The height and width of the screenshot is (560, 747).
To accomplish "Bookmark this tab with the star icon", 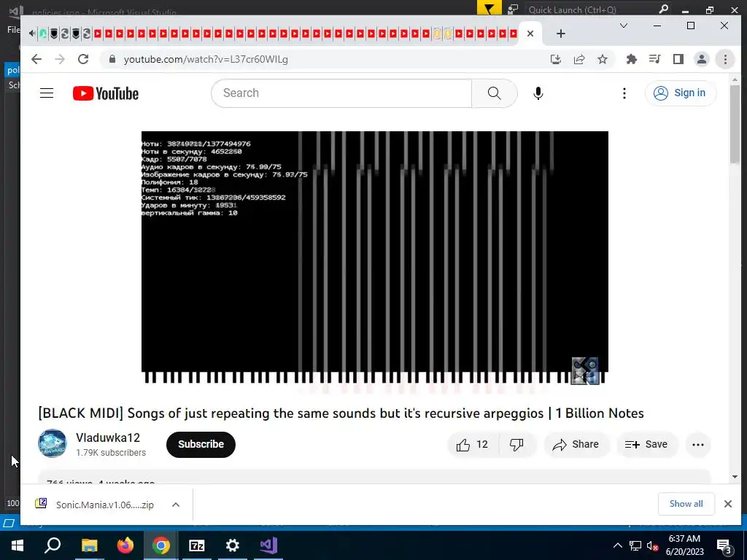I will coord(603,59).
